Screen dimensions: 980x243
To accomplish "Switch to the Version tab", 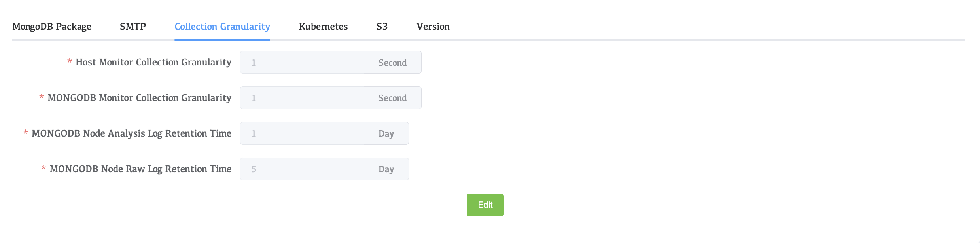I will pos(433,27).
